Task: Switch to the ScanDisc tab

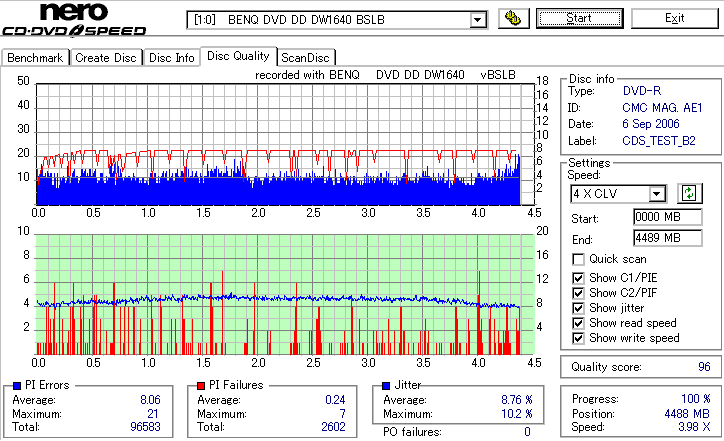Action: (x=305, y=58)
